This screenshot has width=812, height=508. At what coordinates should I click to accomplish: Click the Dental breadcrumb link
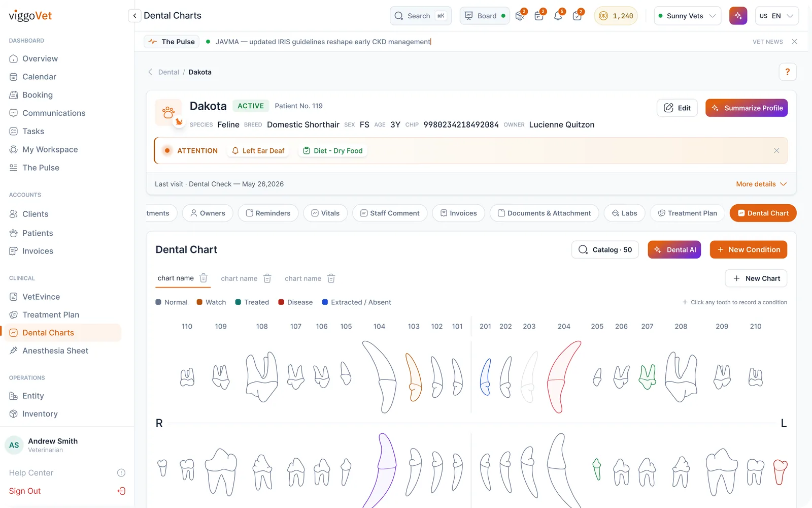[168, 72]
